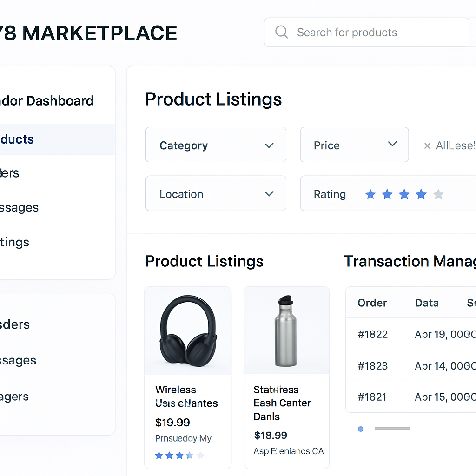Open the stainless water bottle product image
Viewport: 476px width, 476px height.
(286, 331)
